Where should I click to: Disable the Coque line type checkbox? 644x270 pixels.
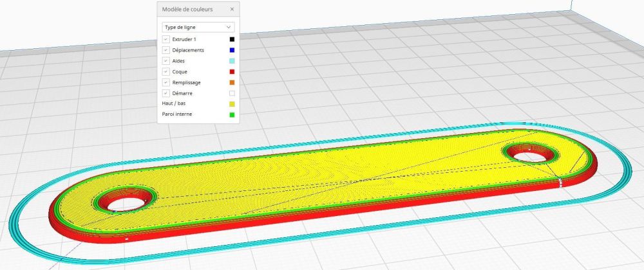[x=166, y=72]
